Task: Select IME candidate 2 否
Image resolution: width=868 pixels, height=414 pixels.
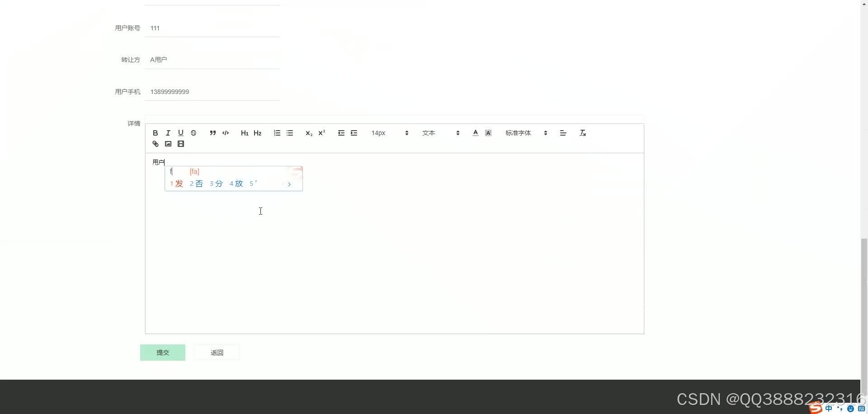Action: (x=197, y=183)
